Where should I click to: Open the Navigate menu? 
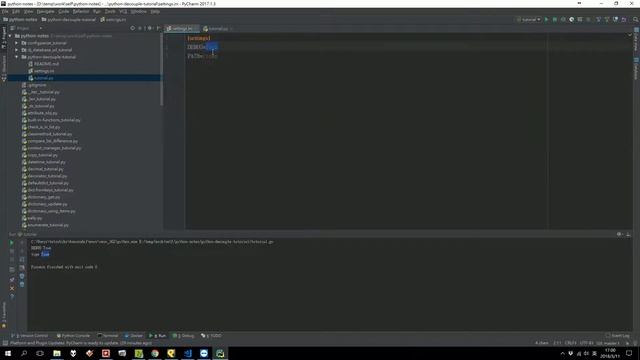(45, 11)
